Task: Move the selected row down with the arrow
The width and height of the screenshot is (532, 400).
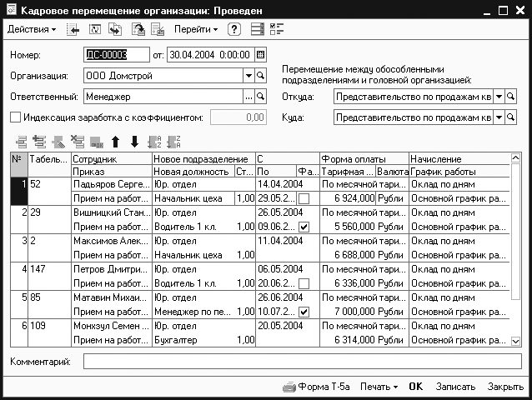Action: tap(133, 141)
